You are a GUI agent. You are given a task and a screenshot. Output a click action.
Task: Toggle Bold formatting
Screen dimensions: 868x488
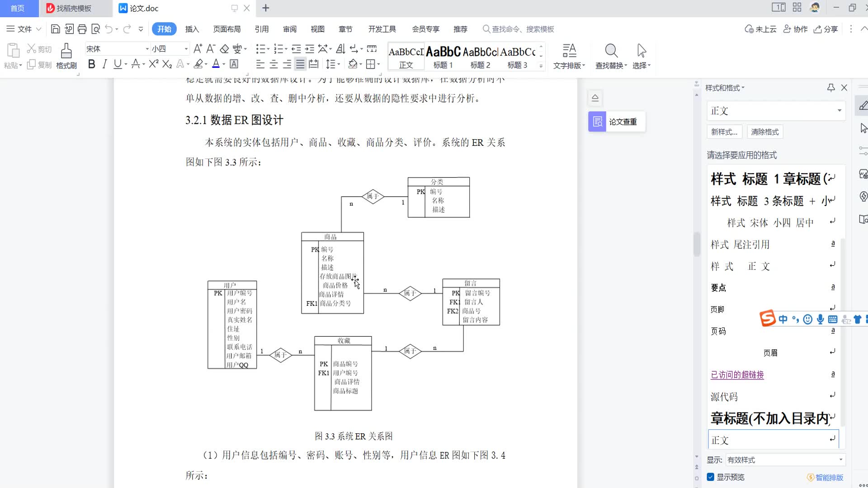[x=92, y=64]
